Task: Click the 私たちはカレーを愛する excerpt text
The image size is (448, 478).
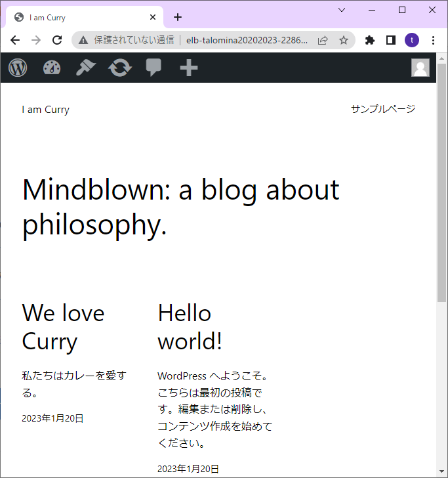Action: [74, 384]
